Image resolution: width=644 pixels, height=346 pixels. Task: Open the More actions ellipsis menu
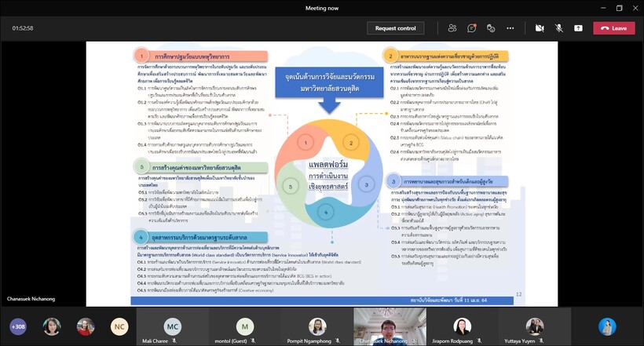coord(510,28)
